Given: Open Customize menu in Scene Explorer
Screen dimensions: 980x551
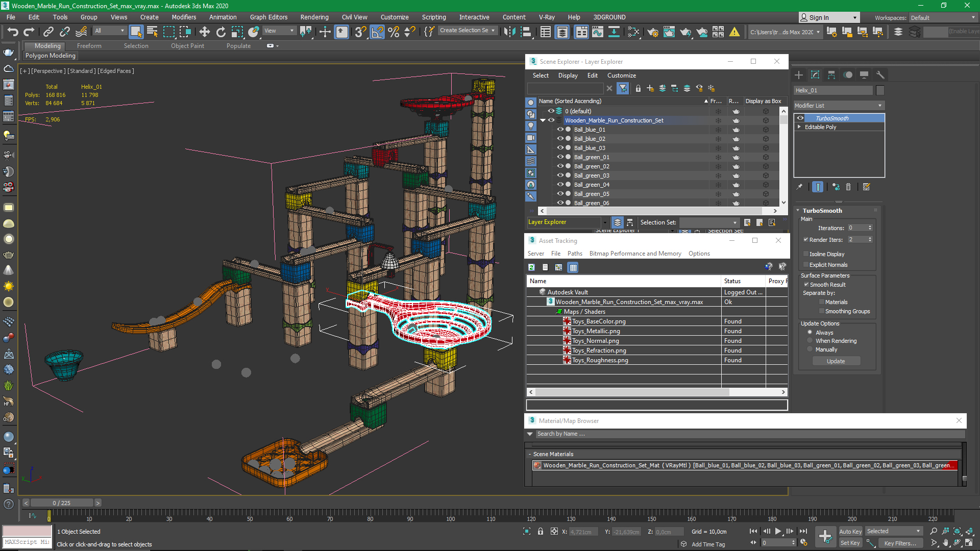Looking at the screenshot, I should tap(621, 76).
